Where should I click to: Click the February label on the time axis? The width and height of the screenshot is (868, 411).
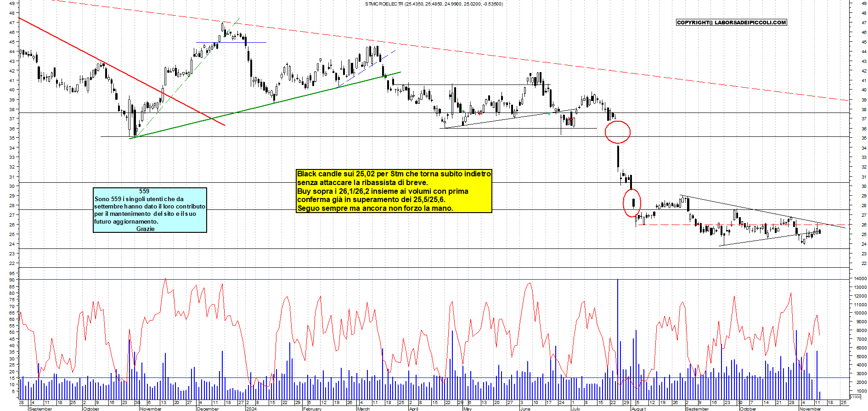[312, 409]
